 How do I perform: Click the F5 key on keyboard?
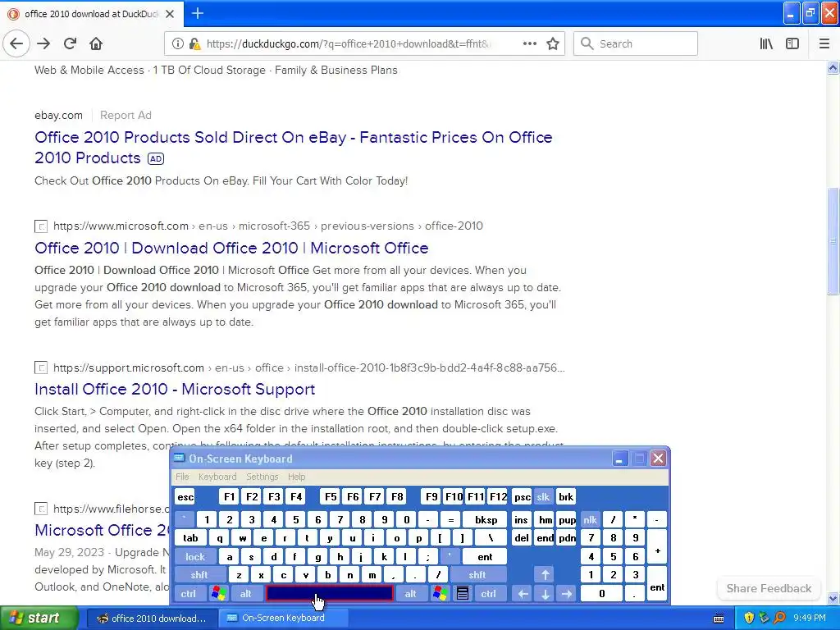(331, 496)
